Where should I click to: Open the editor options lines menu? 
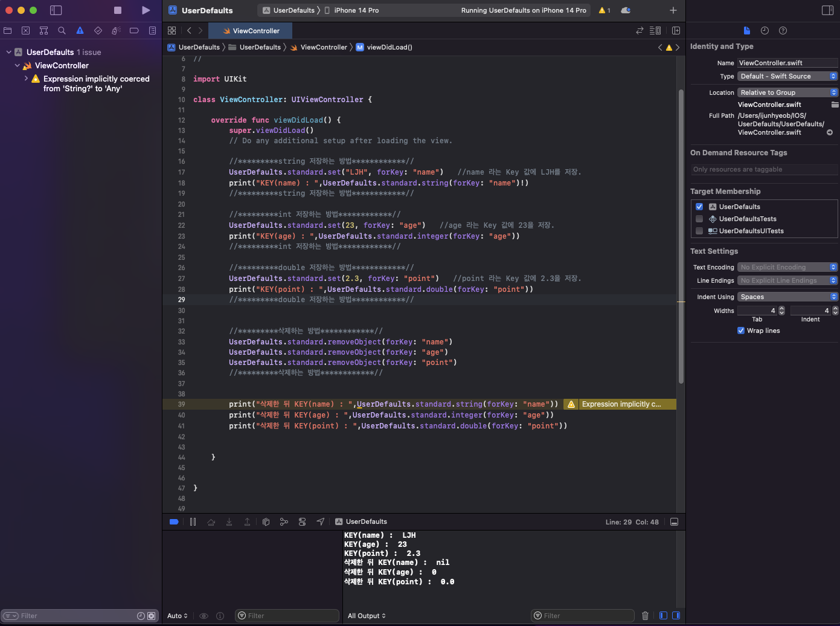tap(655, 30)
